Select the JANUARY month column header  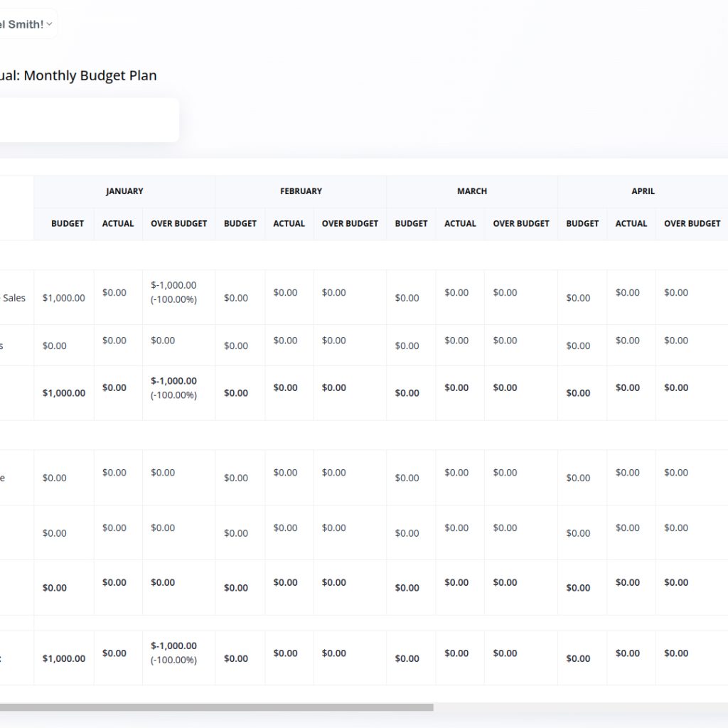124,191
